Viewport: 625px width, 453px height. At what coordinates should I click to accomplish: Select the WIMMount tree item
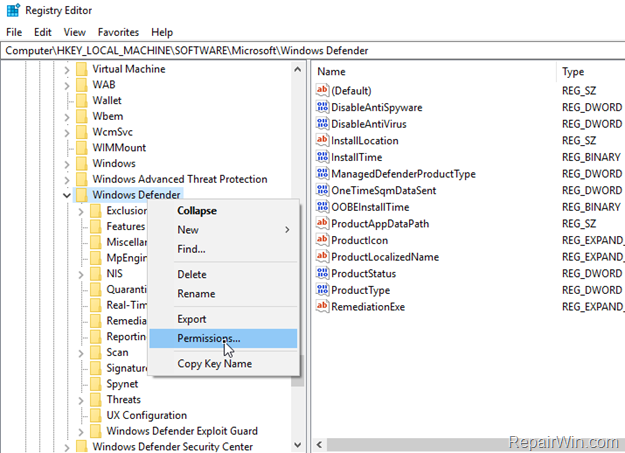click(x=119, y=148)
